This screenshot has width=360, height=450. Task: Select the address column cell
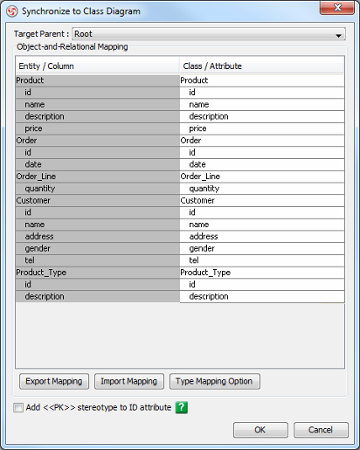pyautogui.click(x=98, y=237)
